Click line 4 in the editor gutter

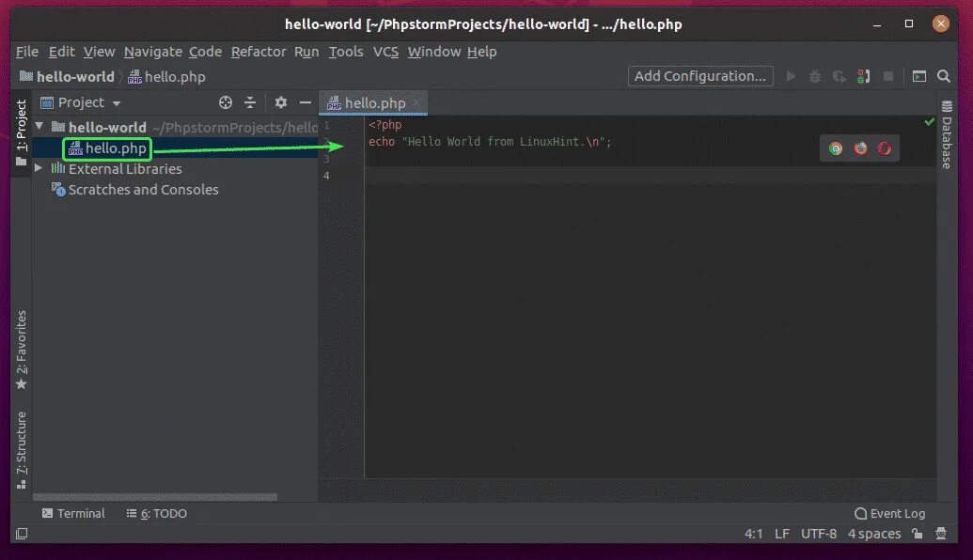pyautogui.click(x=326, y=176)
